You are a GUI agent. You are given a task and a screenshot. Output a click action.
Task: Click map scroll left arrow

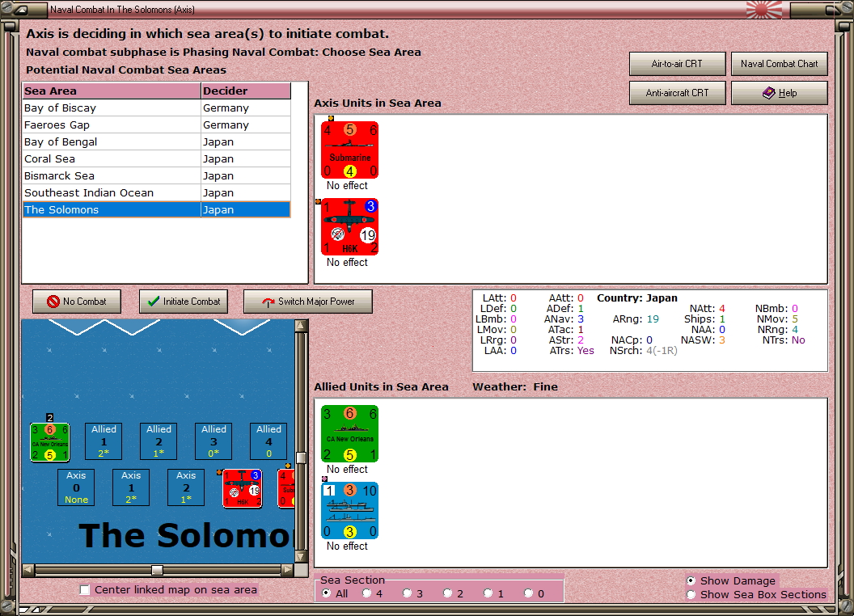click(x=28, y=570)
